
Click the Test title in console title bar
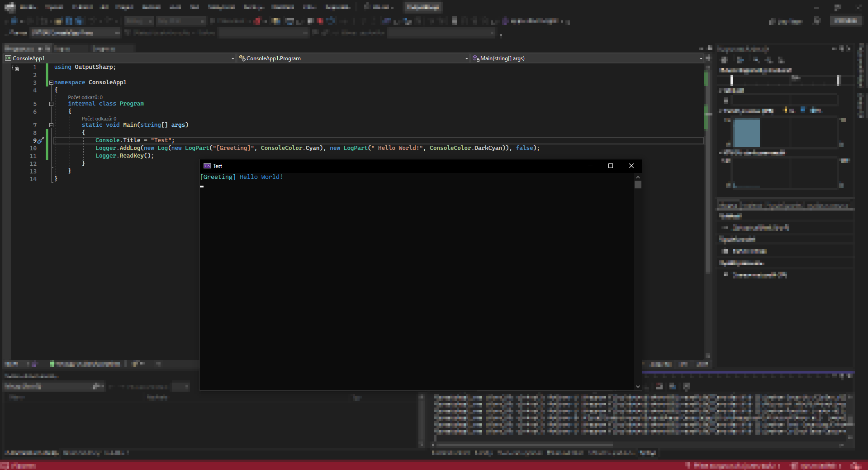[x=218, y=166]
